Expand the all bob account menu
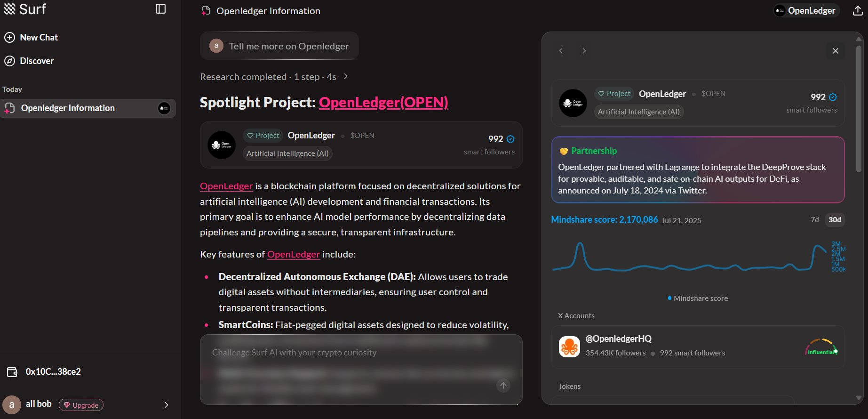Image resolution: width=868 pixels, height=419 pixels. pyautogui.click(x=166, y=405)
